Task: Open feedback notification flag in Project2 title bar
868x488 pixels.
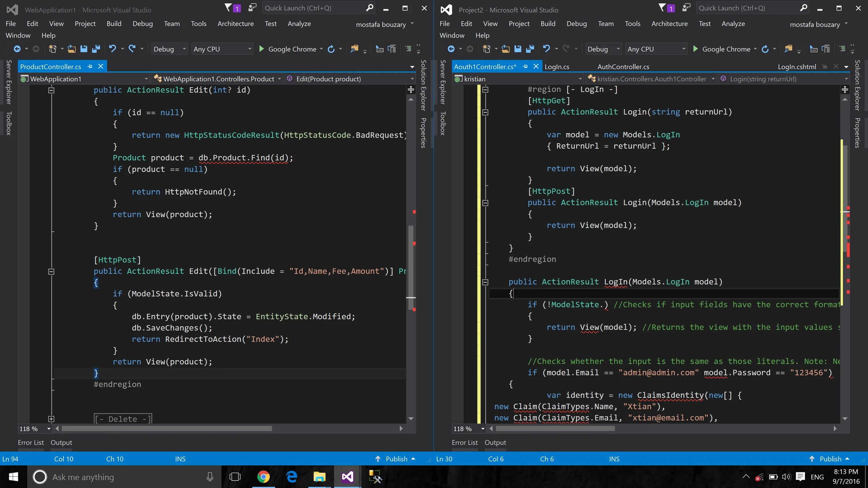Action: tap(663, 8)
